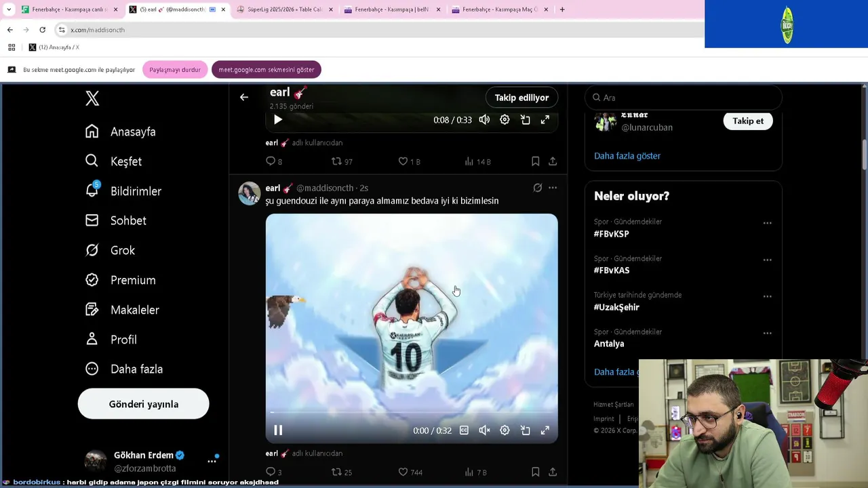Fullscreen the lower video

tap(545, 430)
